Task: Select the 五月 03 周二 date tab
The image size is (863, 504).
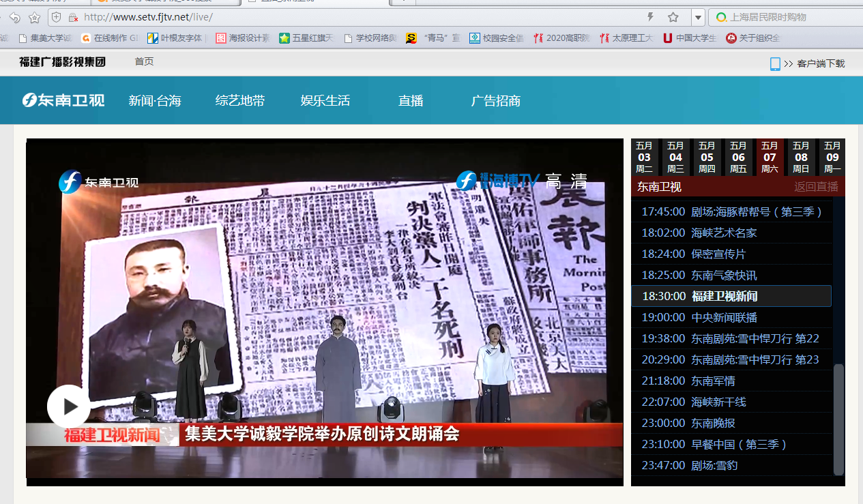Action: point(644,157)
